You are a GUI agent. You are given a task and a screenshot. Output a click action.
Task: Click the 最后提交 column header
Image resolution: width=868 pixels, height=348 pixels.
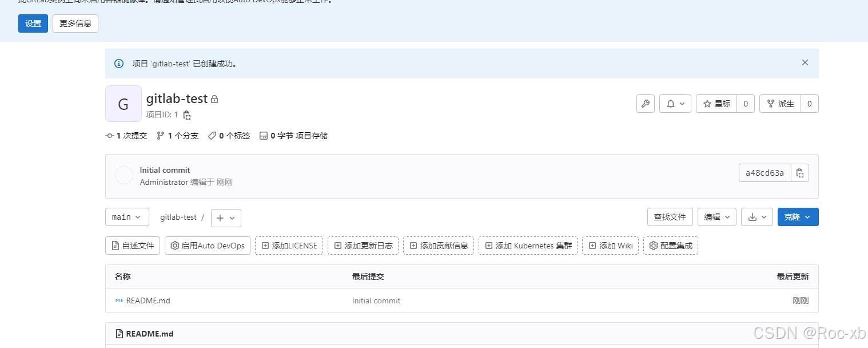click(368, 276)
